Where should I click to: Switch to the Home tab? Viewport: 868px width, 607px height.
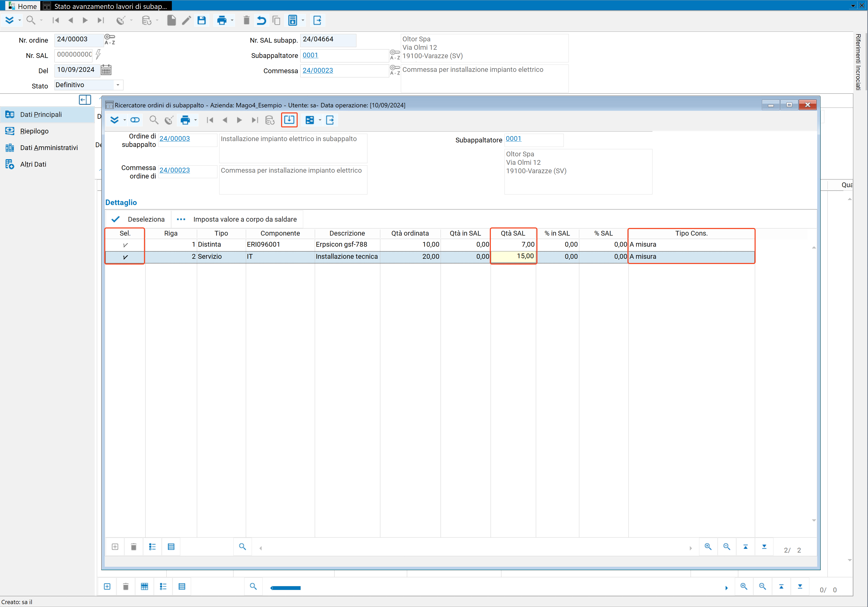click(x=22, y=6)
